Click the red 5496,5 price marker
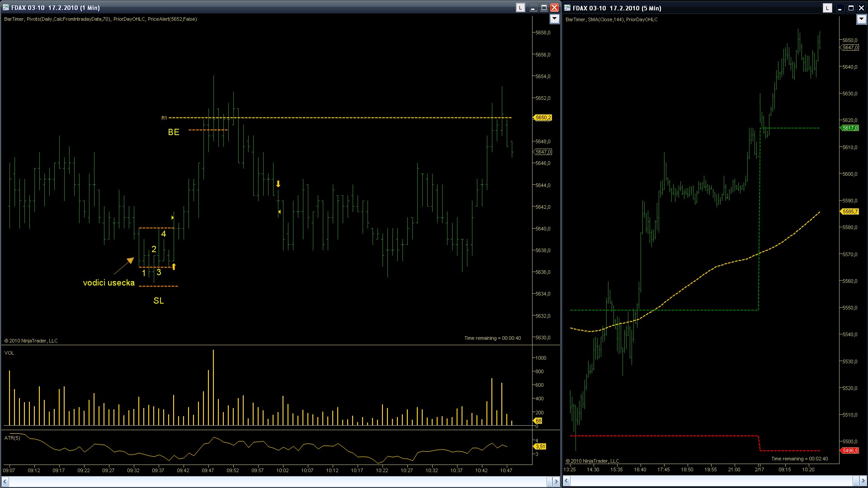The image size is (868, 488). click(x=849, y=450)
